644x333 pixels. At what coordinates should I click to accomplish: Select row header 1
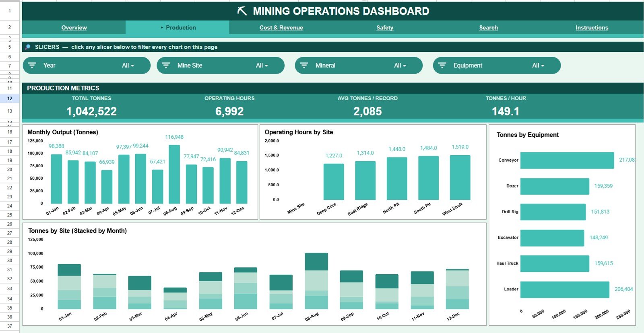(x=10, y=11)
